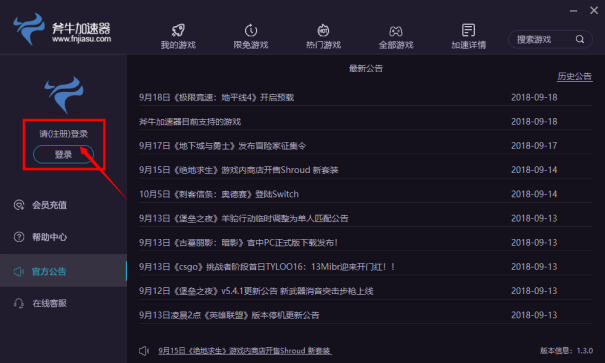
Task: Open 在线客服 menu item
Action: (x=63, y=303)
